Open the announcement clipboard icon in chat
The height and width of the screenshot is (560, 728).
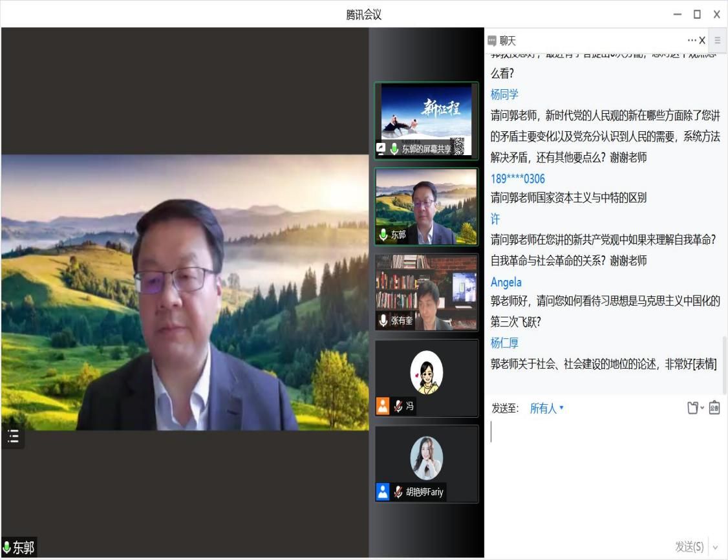pos(714,408)
